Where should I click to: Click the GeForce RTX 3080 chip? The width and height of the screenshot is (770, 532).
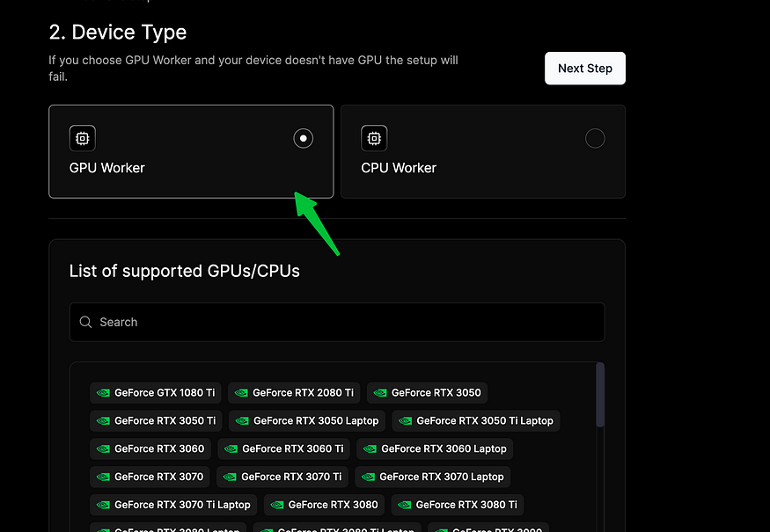point(324,505)
